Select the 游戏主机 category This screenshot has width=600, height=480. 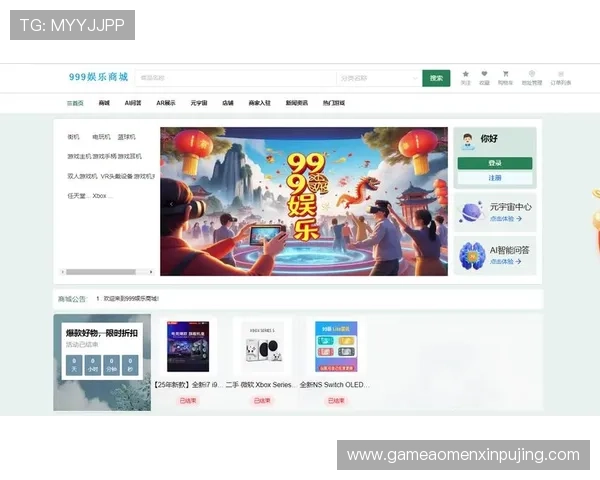[x=79, y=156]
